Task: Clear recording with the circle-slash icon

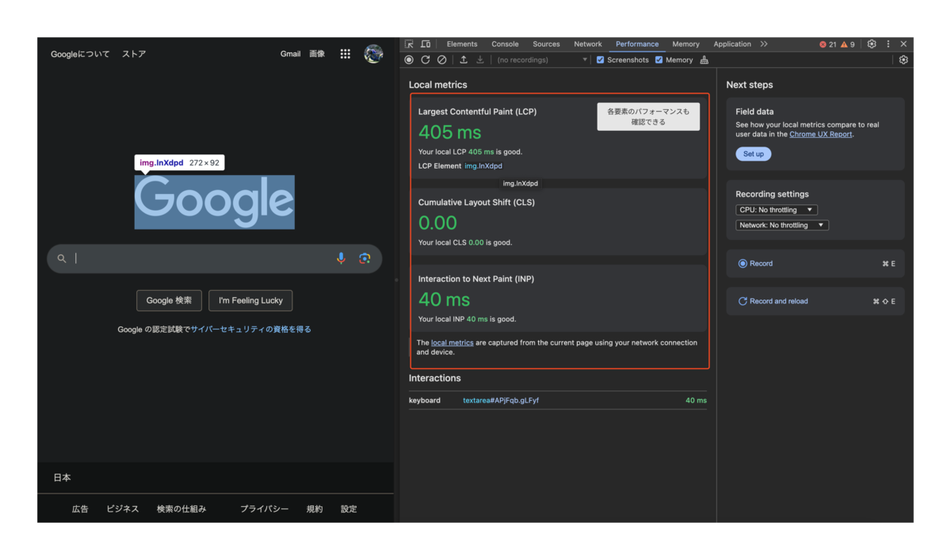Action: point(441,59)
